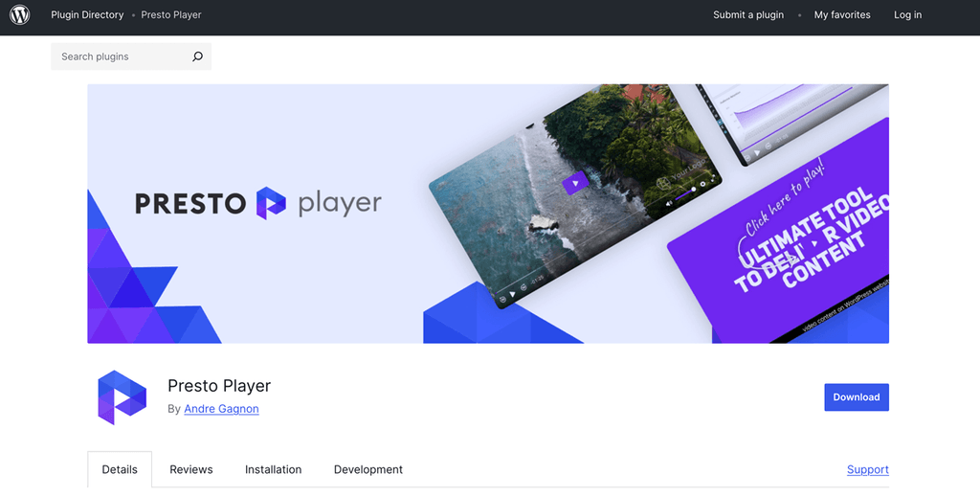Select the Details tab
980x497 pixels.
coord(120,469)
